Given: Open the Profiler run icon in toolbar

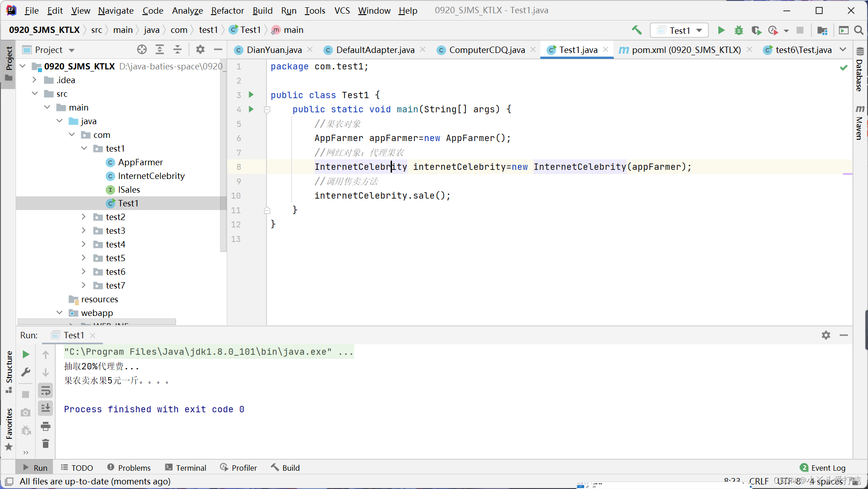Looking at the screenshot, I should pos(773,30).
